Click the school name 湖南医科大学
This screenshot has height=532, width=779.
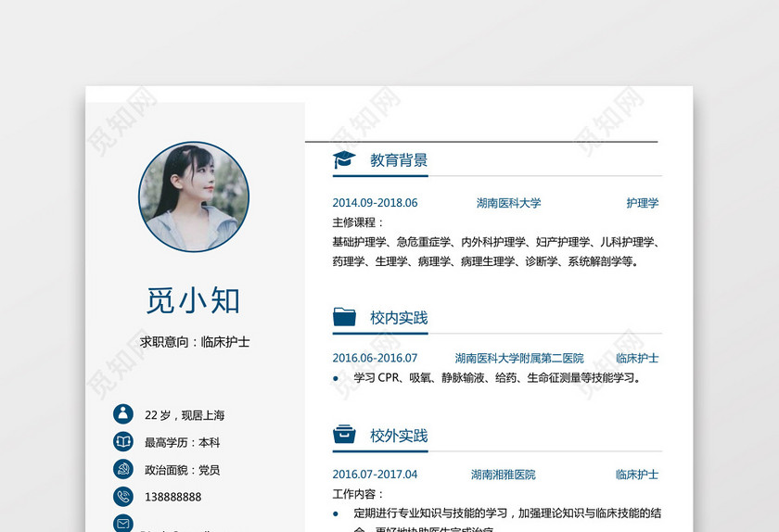click(509, 203)
